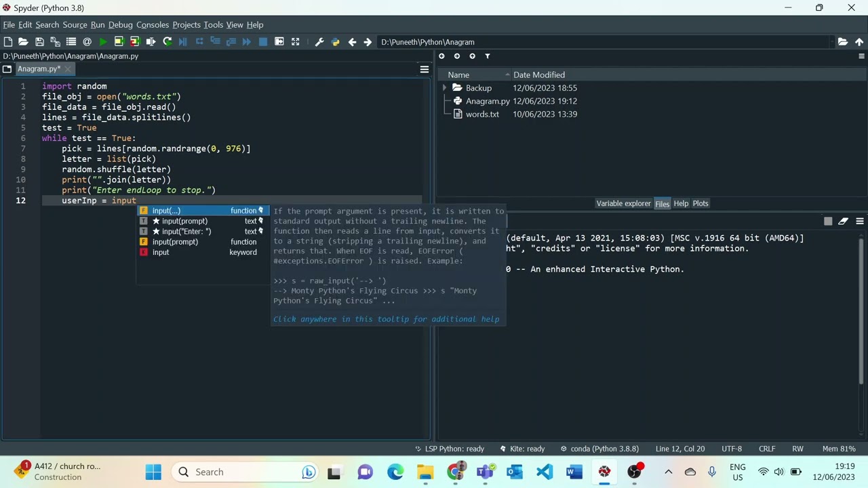Sort files by Date Modified header
Screen dimensions: 868x488
click(x=539, y=75)
